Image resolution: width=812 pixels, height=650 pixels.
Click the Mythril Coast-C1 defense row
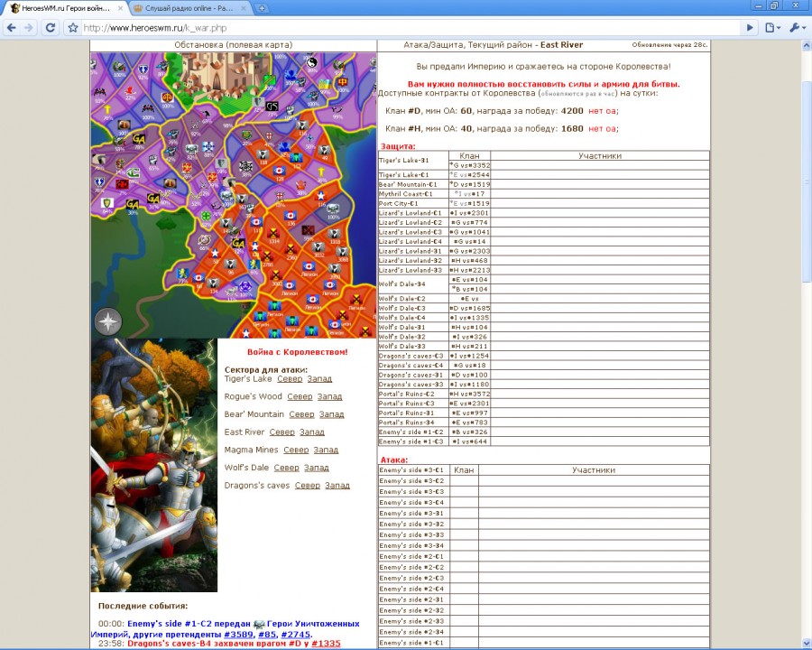(x=544, y=194)
